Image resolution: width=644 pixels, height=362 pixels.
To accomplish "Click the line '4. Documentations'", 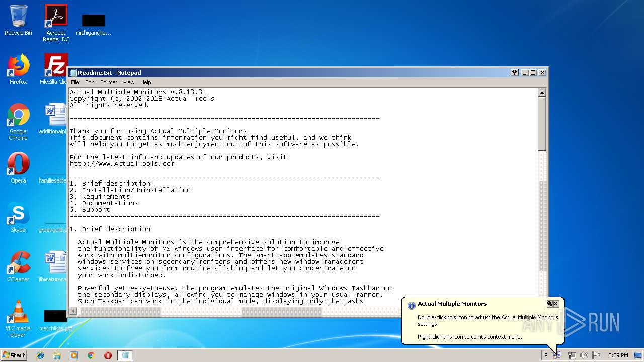I will 104,203.
